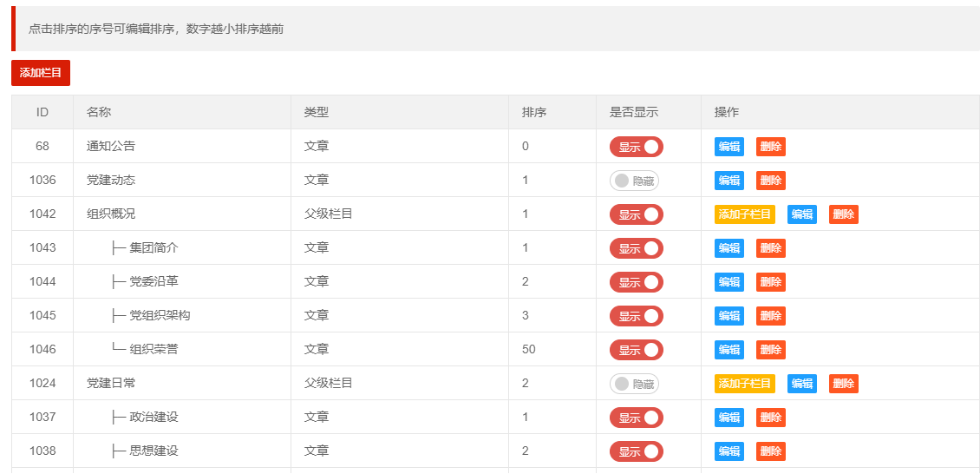Delete the 思想建设 row

770,451
